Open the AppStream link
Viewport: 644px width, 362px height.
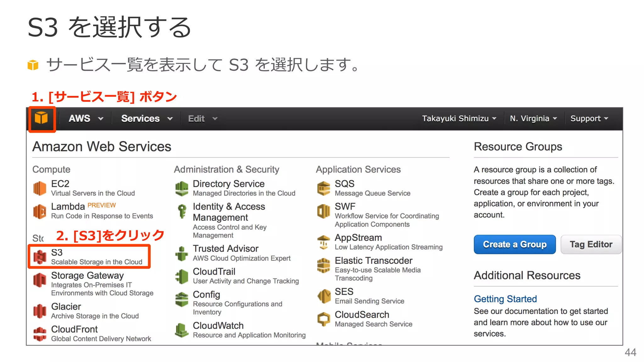(358, 238)
